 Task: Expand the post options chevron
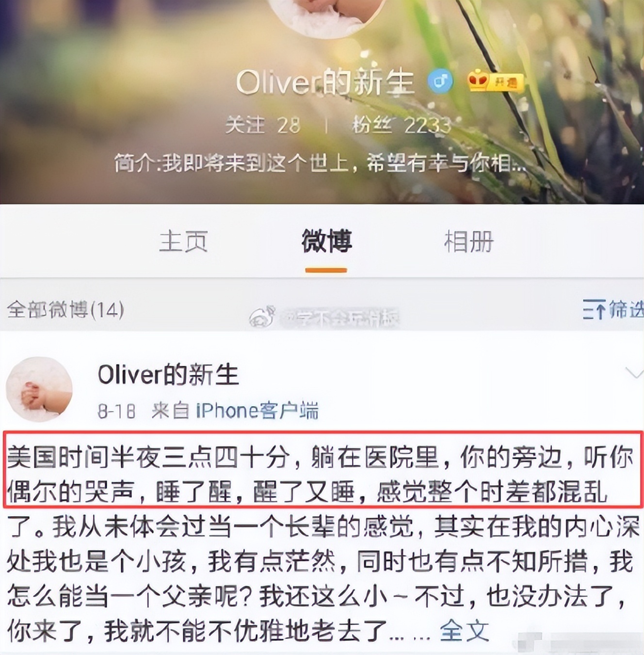[x=633, y=373]
